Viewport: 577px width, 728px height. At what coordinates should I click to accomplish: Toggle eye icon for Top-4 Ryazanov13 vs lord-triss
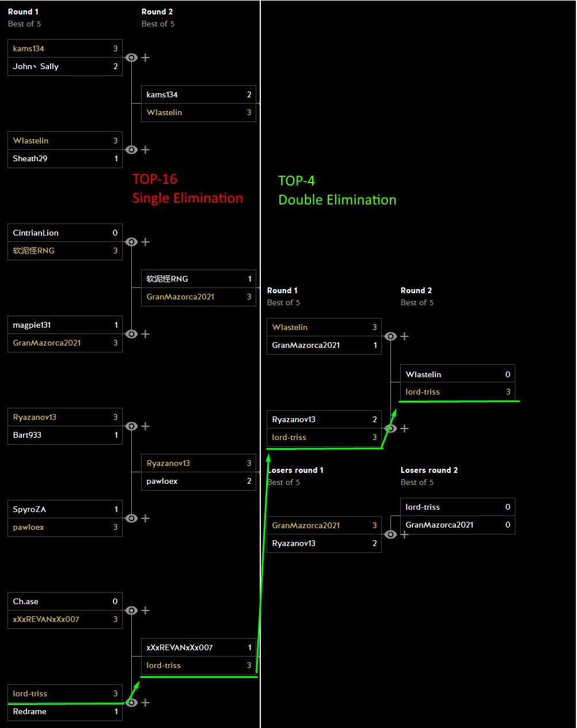tap(390, 429)
